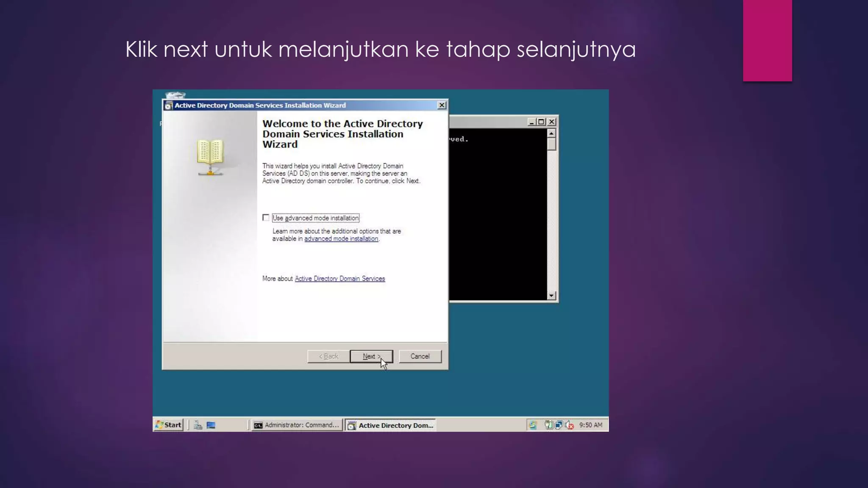Close the Command Prompt window
Viewport: 868px width, 488px height.
pyautogui.click(x=551, y=122)
